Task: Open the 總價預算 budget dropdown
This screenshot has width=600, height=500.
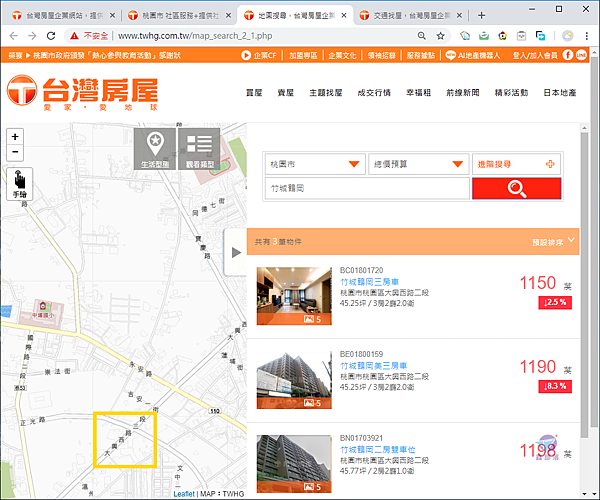Action: click(x=419, y=164)
